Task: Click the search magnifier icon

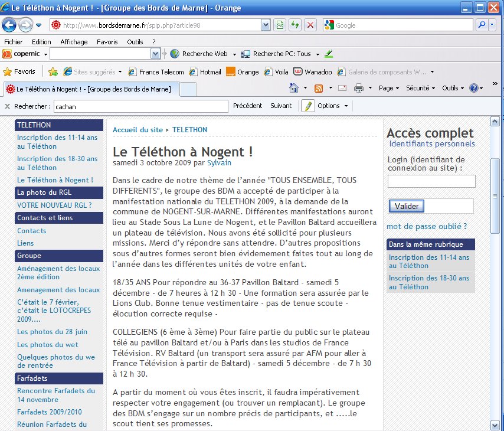Action: 482,25
